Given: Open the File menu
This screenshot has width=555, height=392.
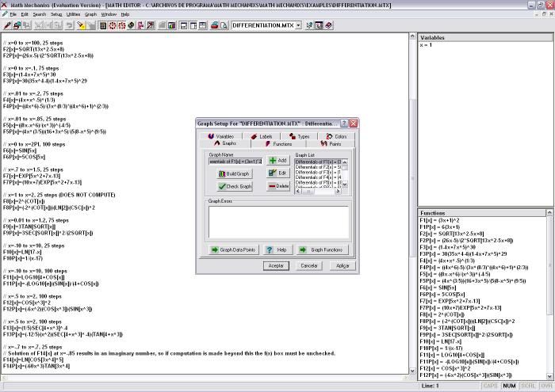Looking at the screenshot, I should tap(13, 14).
